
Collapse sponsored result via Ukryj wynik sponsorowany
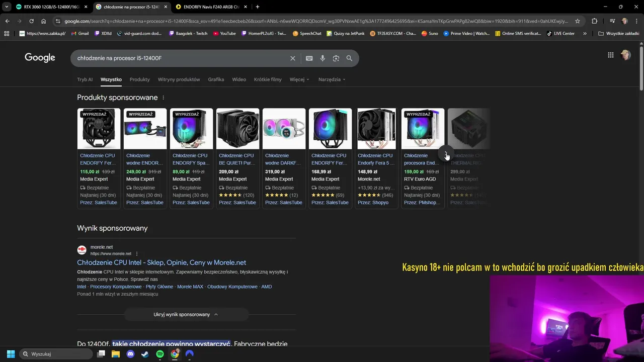point(186,314)
